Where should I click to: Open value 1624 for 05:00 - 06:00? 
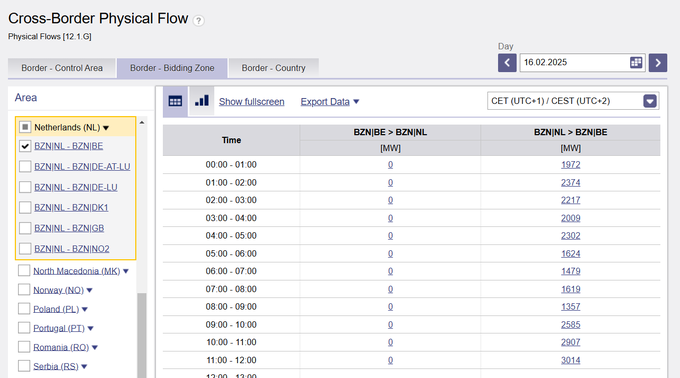570,254
